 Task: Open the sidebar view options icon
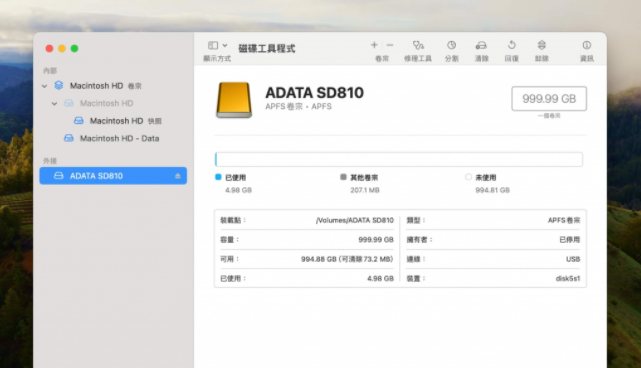click(x=213, y=45)
